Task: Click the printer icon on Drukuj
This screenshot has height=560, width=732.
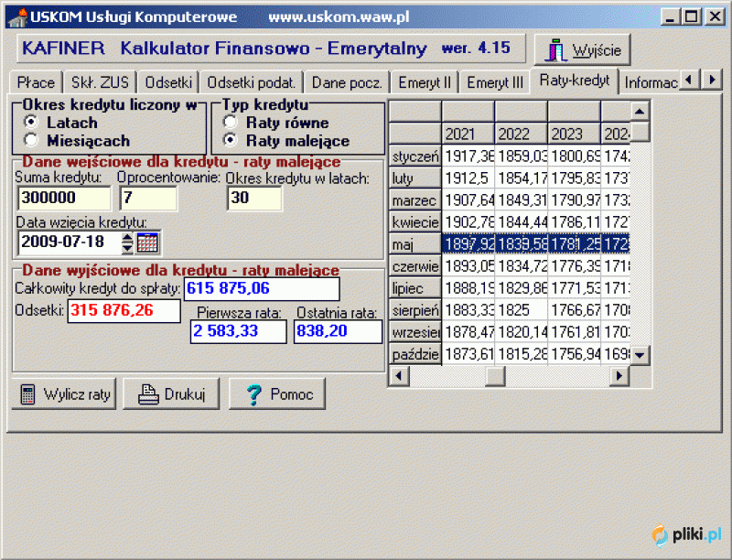Action: [148, 394]
